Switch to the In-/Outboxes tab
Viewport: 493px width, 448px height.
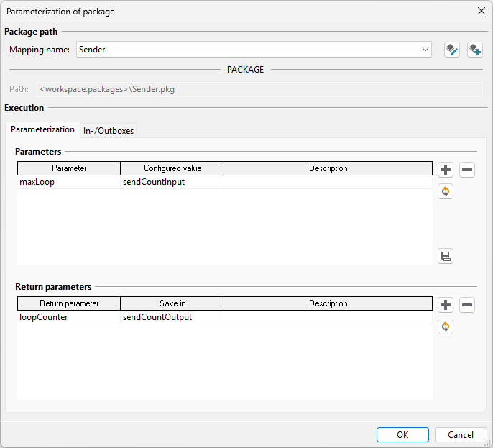pos(109,131)
